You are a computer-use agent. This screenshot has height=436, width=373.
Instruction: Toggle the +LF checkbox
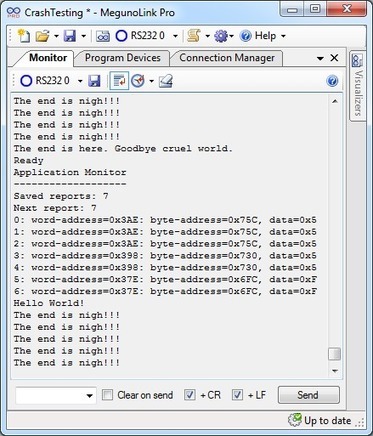(x=237, y=395)
